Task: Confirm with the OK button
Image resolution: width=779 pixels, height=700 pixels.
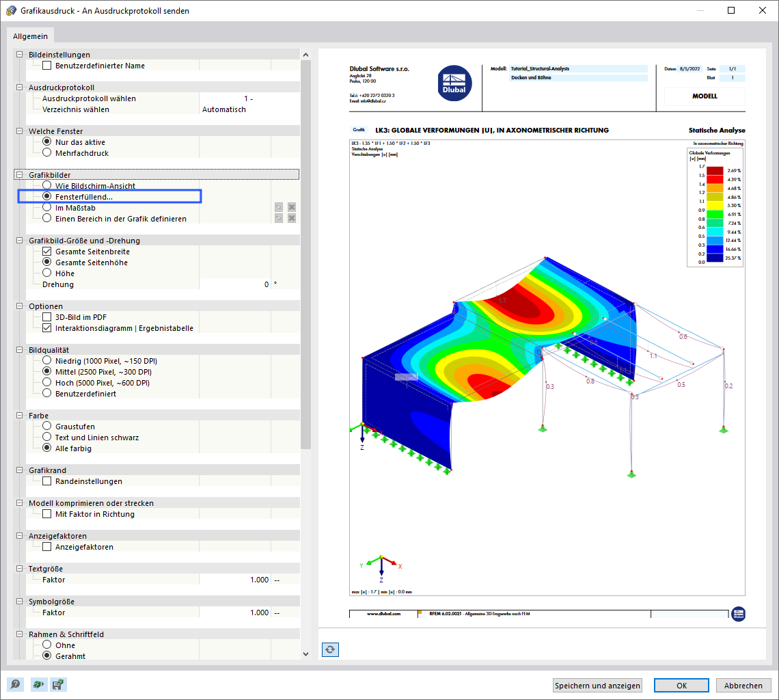Action: click(x=682, y=686)
